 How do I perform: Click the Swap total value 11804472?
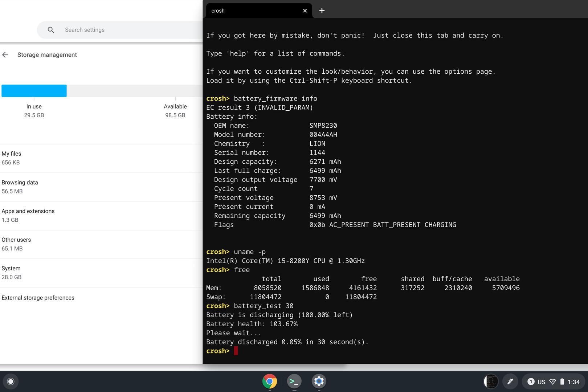(x=266, y=297)
